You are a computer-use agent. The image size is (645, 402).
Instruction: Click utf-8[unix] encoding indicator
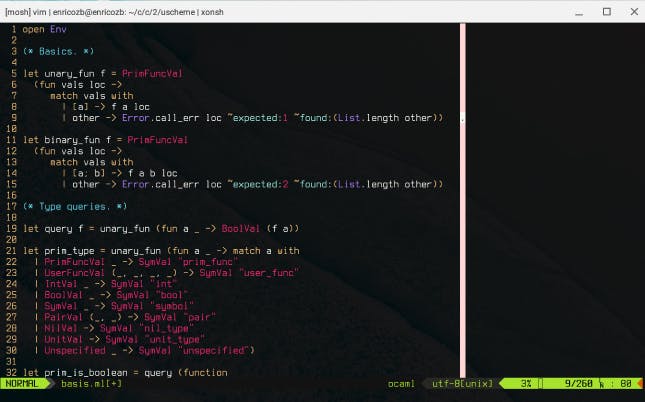[462, 383]
